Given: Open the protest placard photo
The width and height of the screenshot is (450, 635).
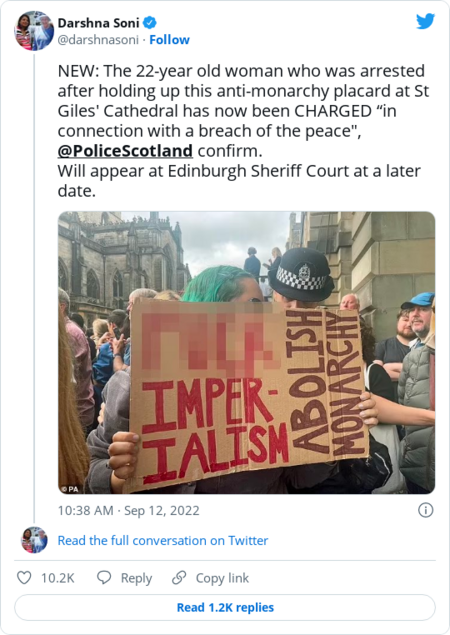Looking at the screenshot, I should [246, 352].
